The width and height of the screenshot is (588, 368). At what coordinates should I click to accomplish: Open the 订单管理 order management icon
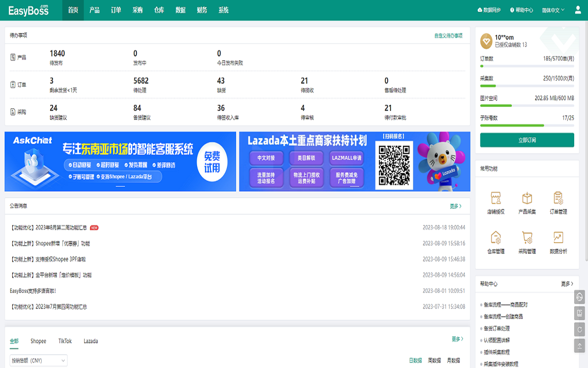click(558, 198)
